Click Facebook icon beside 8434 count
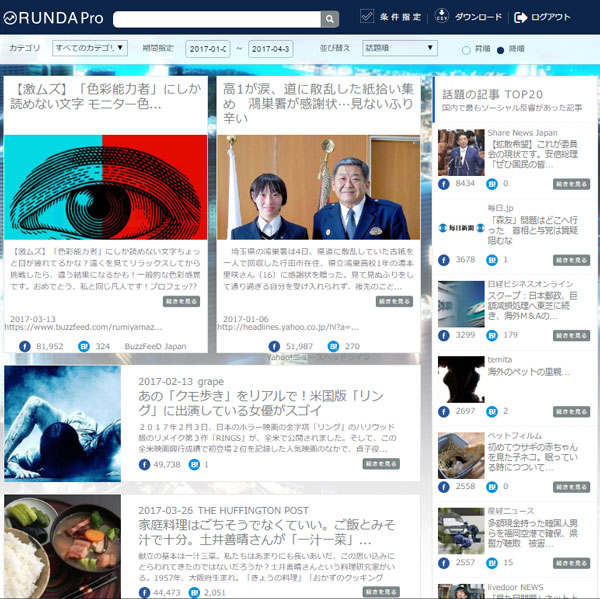This screenshot has width=600, height=599. 443,184
